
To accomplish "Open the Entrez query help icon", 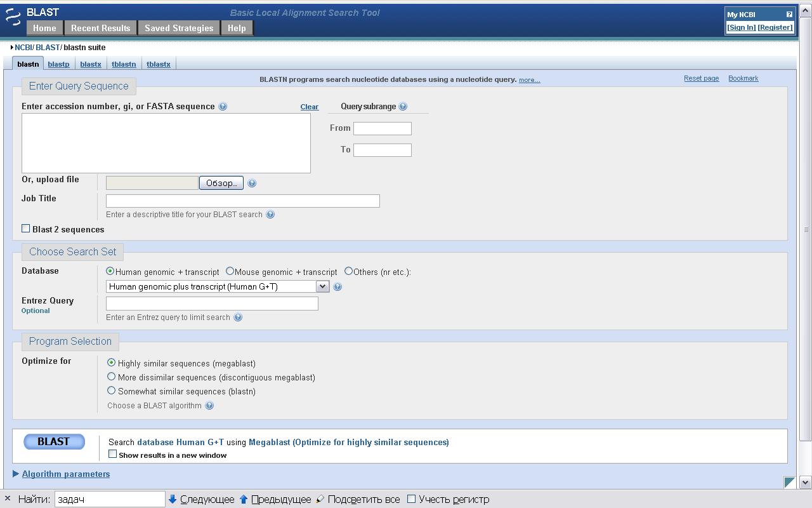I will (x=238, y=317).
